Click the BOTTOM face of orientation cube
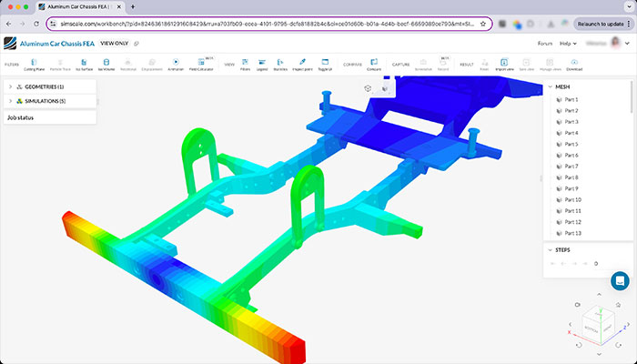The image size is (637, 364). pos(591,329)
